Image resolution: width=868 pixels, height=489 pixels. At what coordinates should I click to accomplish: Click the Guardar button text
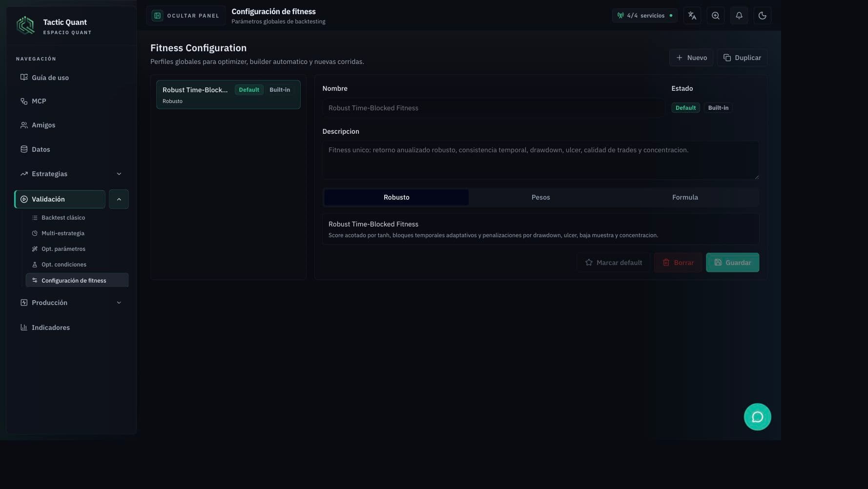(x=738, y=263)
